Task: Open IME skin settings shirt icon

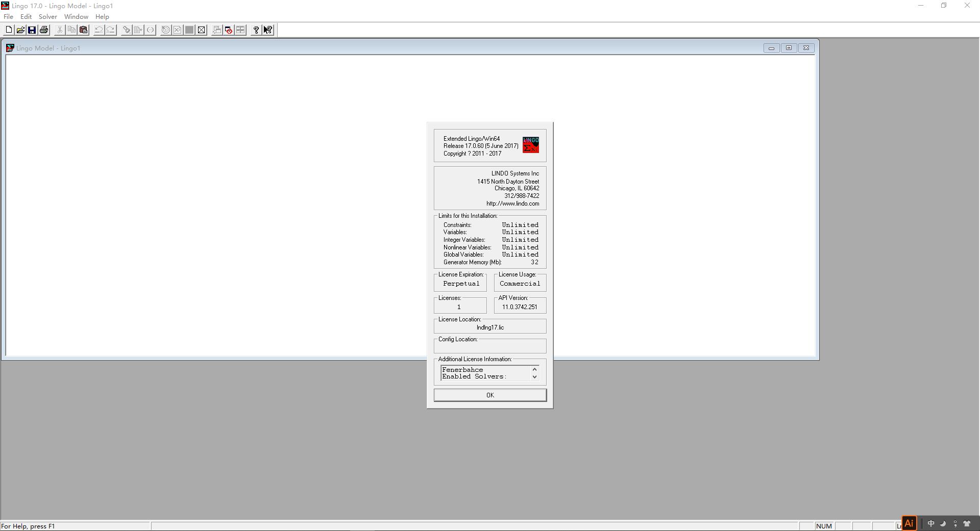Action: pyautogui.click(x=967, y=524)
